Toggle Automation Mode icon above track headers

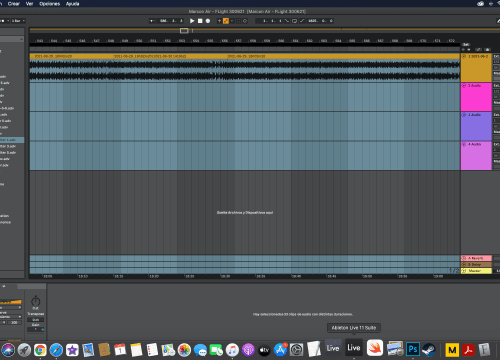coord(479,49)
